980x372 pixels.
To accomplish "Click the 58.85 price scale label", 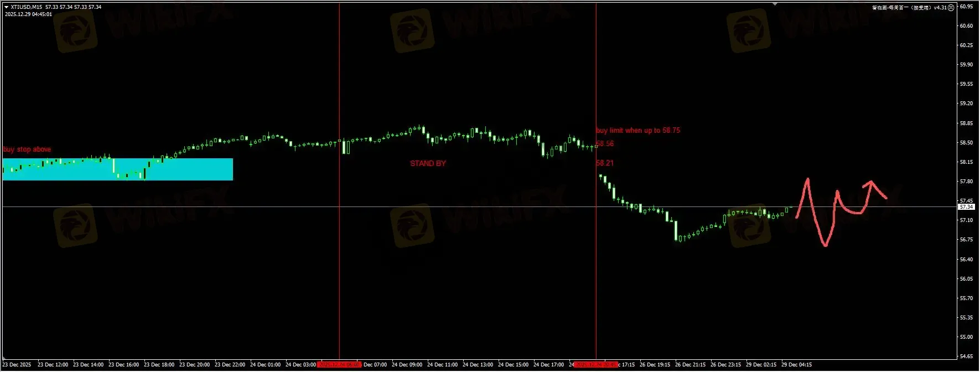I will 966,123.
